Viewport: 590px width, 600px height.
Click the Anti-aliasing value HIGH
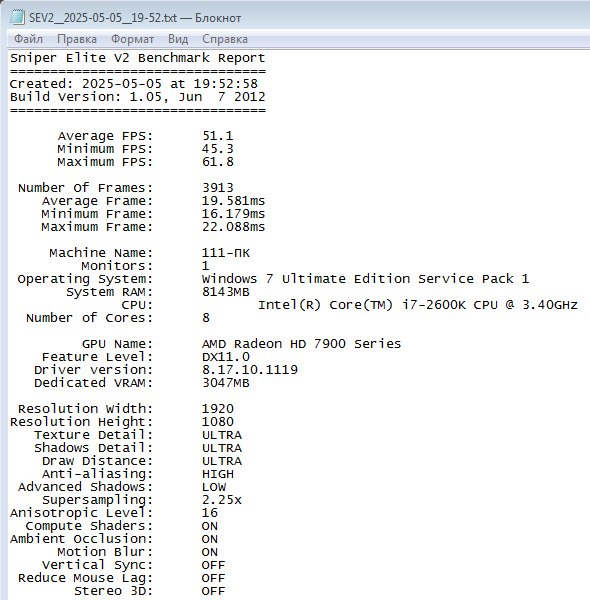[218, 474]
